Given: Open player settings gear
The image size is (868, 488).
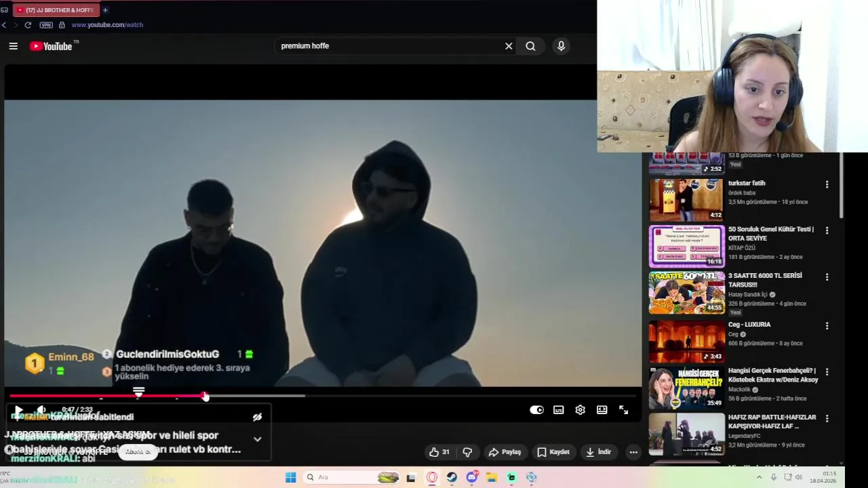Looking at the screenshot, I should [580, 410].
